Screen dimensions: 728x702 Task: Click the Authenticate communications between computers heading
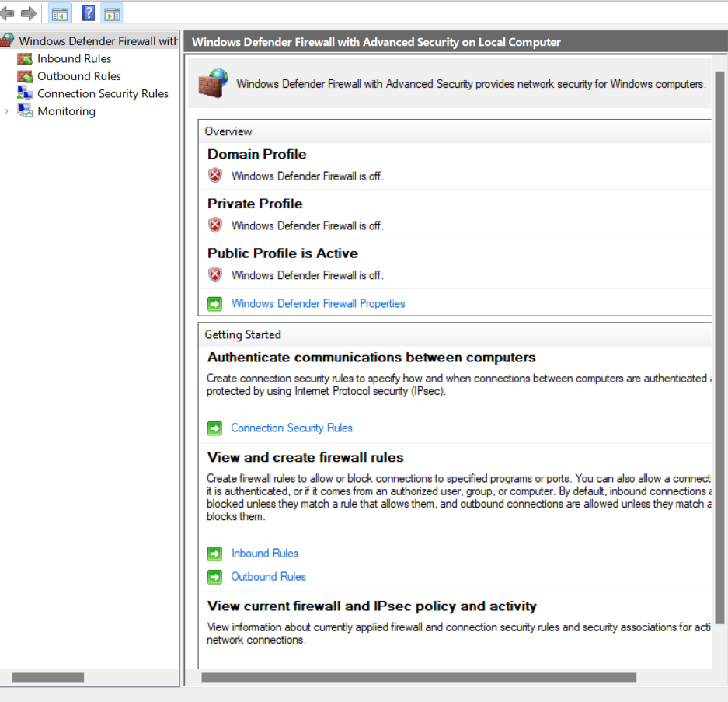(x=371, y=358)
